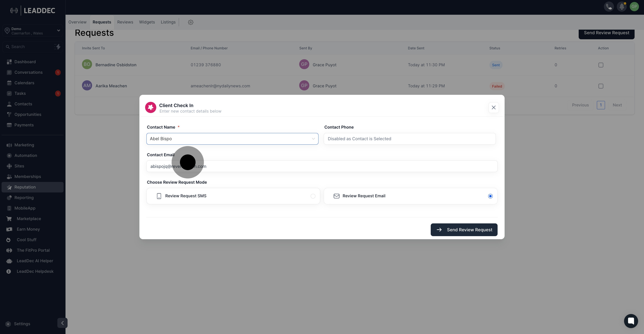The height and width of the screenshot is (334, 644).
Task: Click the Sent status badge
Action: (x=496, y=65)
